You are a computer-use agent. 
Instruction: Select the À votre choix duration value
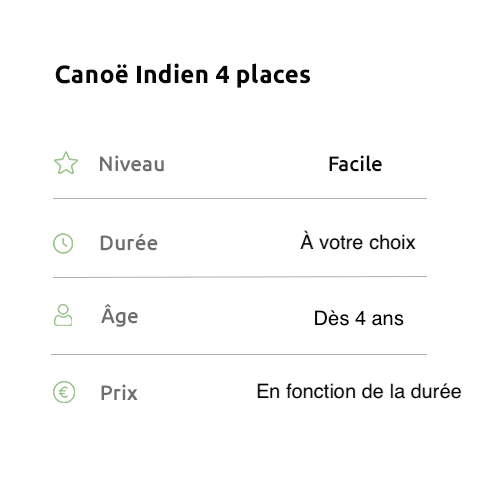(358, 241)
